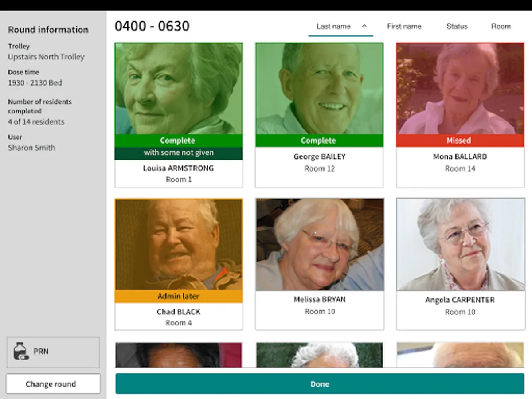Click the Room 14 label under Mona BALLARD
The height and width of the screenshot is (399, 532).
460,168
